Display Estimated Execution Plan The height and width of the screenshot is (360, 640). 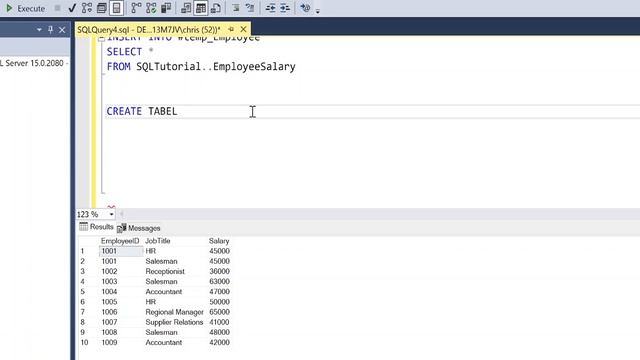(x=87, y=8)
